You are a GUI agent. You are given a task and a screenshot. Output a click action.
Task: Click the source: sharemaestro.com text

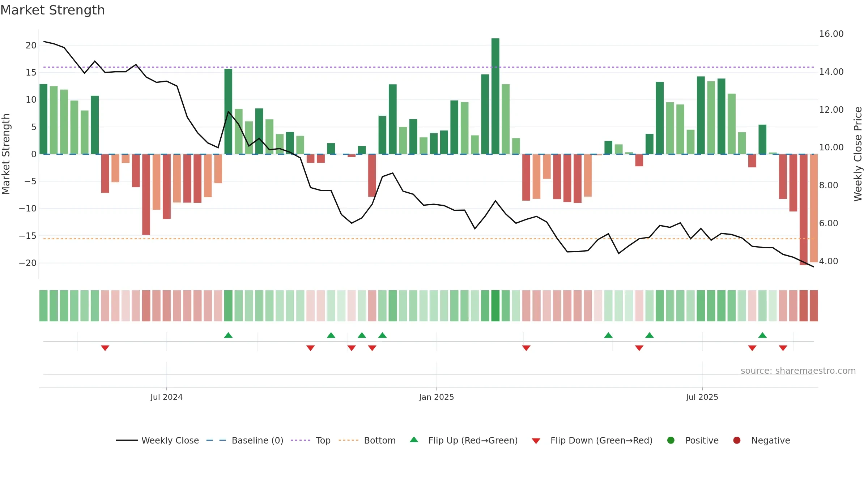(798, 371)
